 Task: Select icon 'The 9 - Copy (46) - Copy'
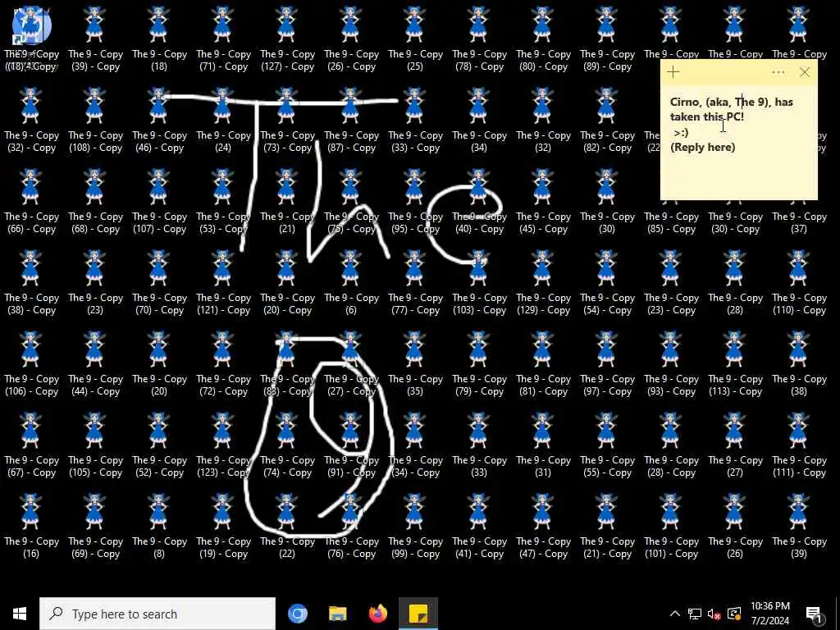159,121
